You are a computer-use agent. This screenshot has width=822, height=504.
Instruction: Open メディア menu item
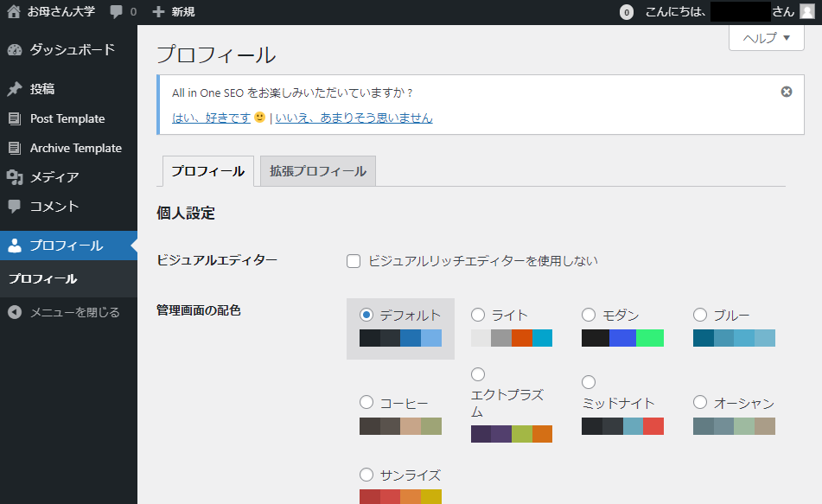68,178
